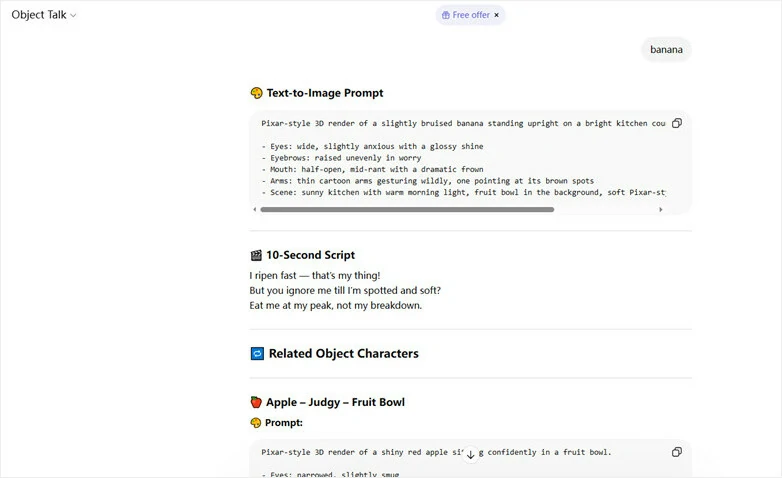
Task: Click the horizontal scrollbar in prompt block
Action: (x=407, y=210)
